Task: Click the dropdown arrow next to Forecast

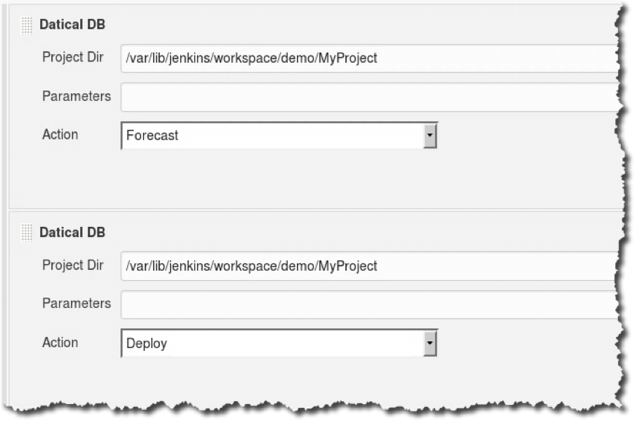Action: [x=430, y=136]
